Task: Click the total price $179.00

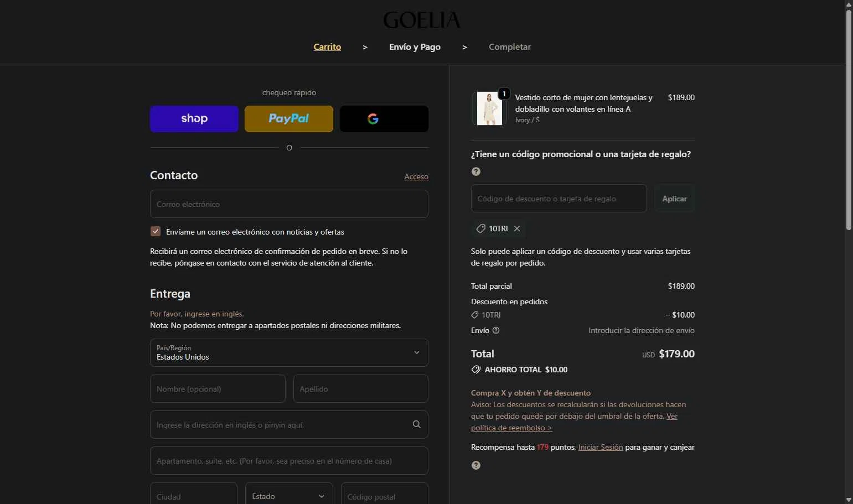Action: 676,354
